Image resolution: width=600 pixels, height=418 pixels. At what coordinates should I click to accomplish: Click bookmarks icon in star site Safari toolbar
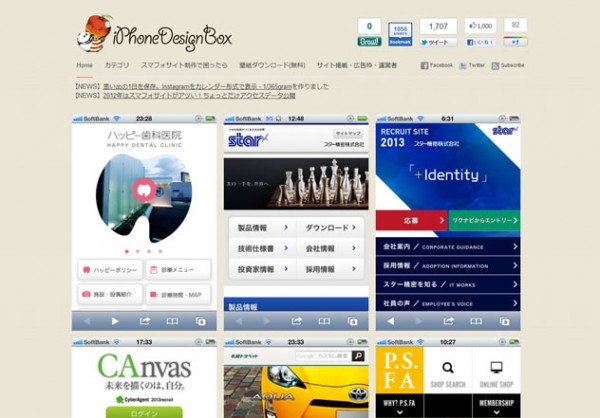[x=324, y=321]
